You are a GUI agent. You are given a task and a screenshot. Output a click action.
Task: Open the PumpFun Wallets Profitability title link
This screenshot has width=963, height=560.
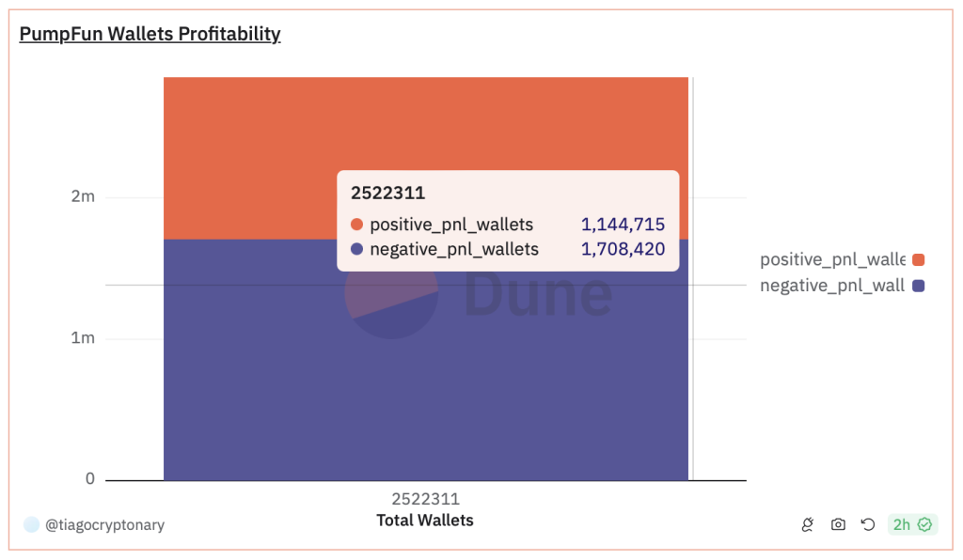point(150,34)
